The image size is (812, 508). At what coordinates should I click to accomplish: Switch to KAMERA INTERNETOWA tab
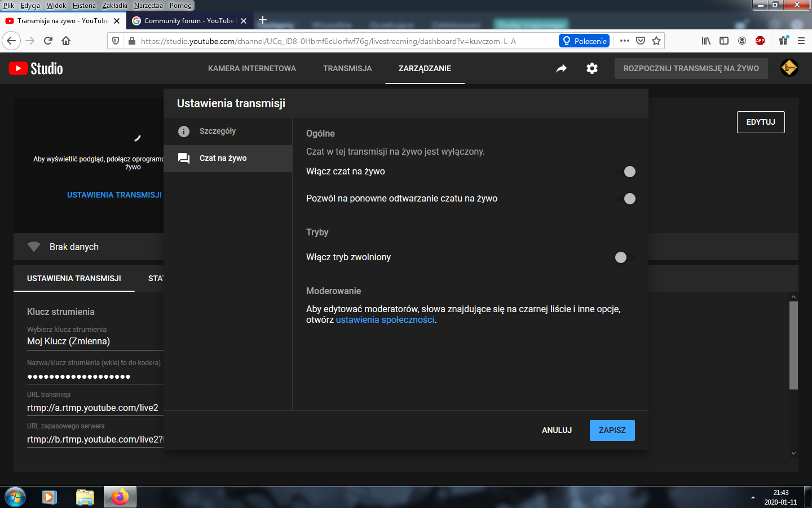(252, 68)
